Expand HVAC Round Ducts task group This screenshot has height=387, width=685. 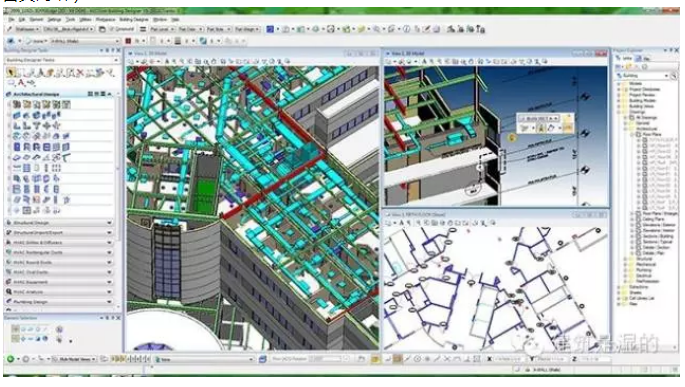[x=60, y=262]
